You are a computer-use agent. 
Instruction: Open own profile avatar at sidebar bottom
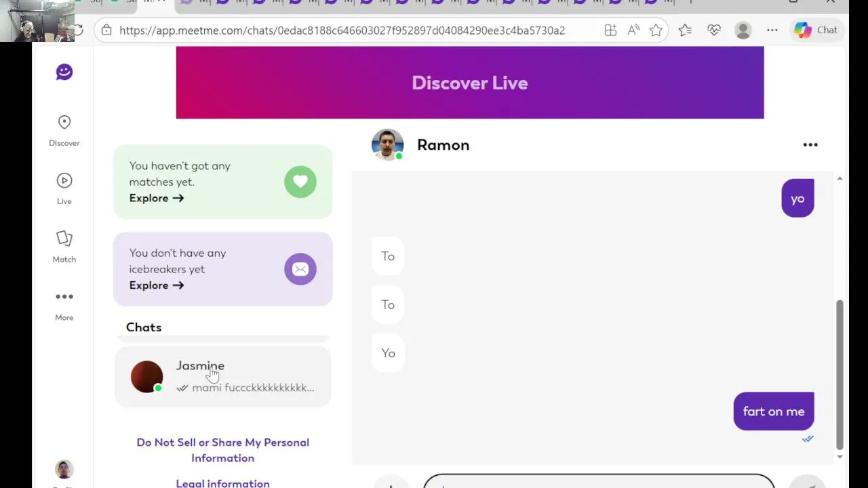(64, 470)
